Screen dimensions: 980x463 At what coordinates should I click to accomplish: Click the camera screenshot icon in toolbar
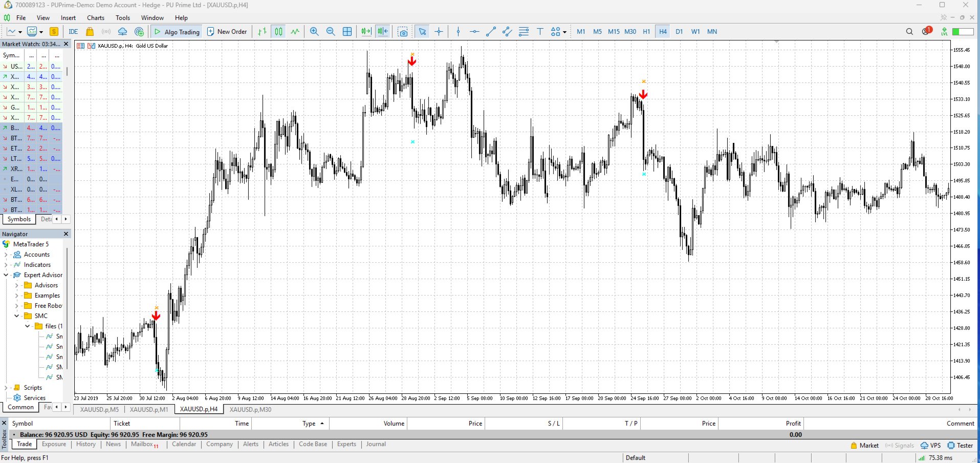pos(403,32)
